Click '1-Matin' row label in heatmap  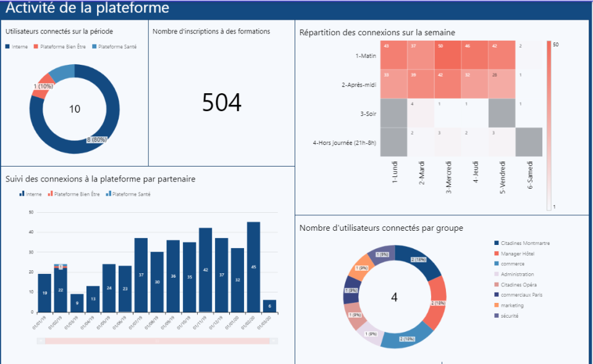coord(366,56)
